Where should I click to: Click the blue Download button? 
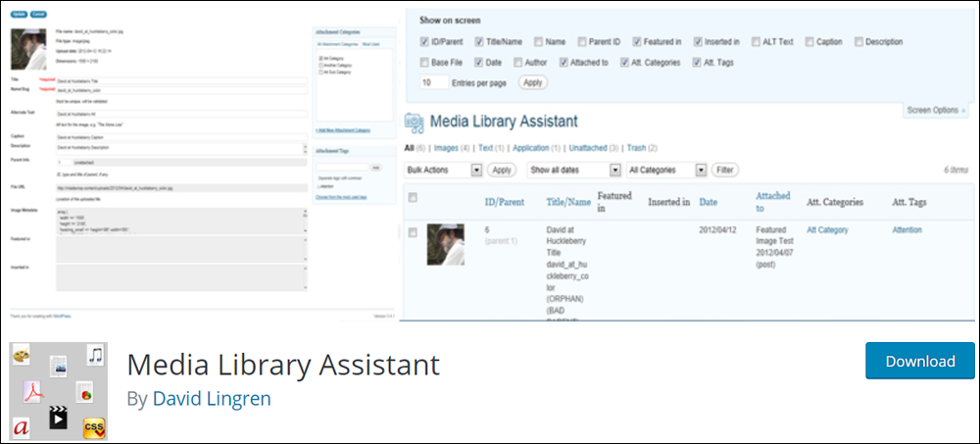click(920, 361)
